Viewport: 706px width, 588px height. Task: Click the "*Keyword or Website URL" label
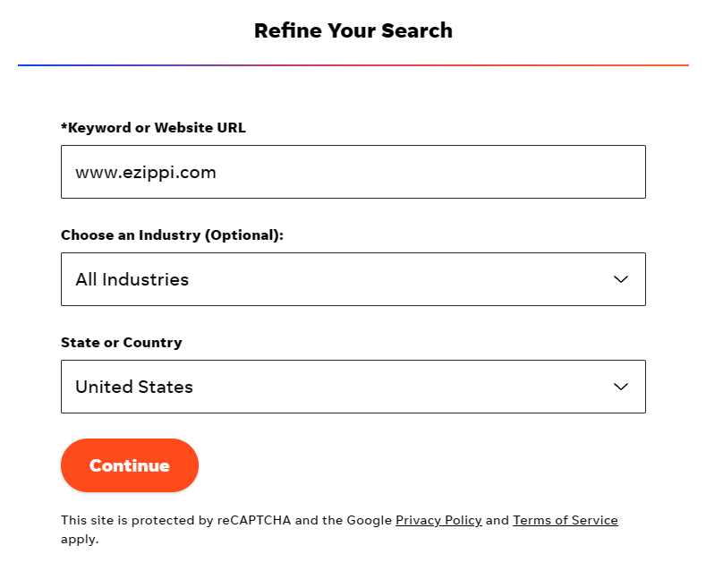[x=153, y=127]
